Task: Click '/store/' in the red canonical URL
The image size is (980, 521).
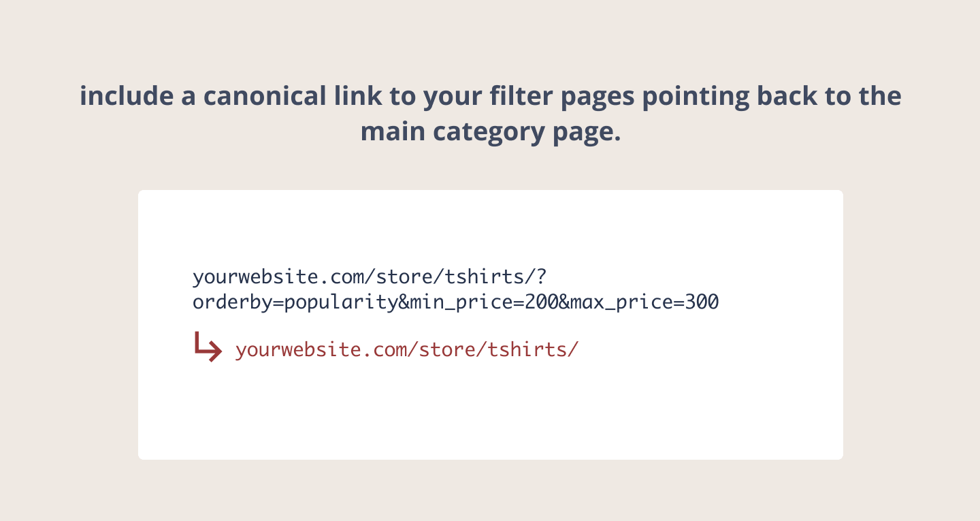Action: point(447,350)
